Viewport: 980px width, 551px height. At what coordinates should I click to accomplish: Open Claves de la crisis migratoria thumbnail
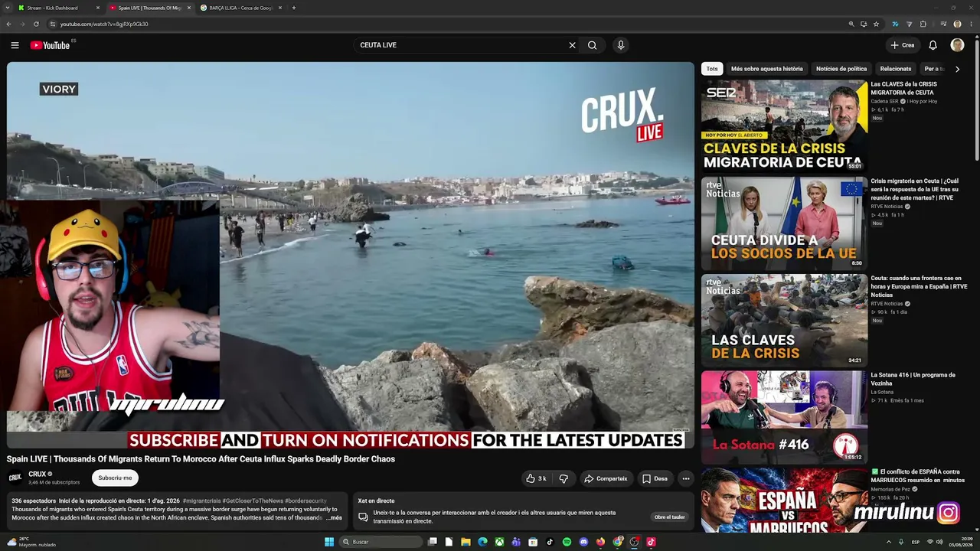784,126
